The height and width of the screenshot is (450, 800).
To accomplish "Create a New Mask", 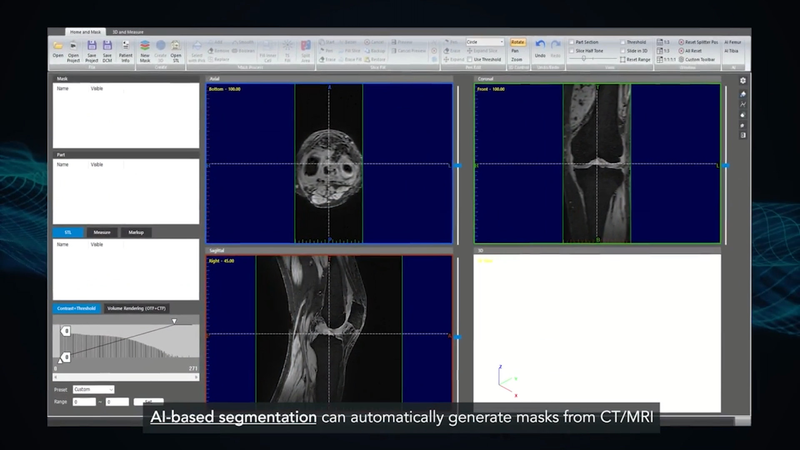I will [x=145, y=47].
